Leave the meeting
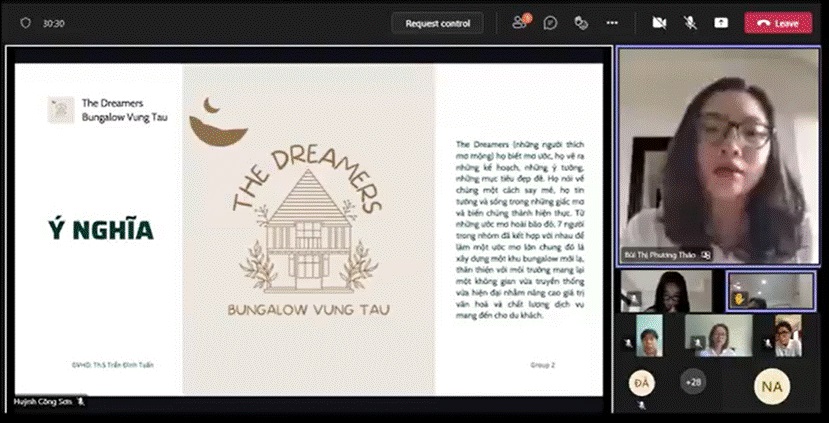The height and width of the screenshot is (423, 829). tap(778, 23)
